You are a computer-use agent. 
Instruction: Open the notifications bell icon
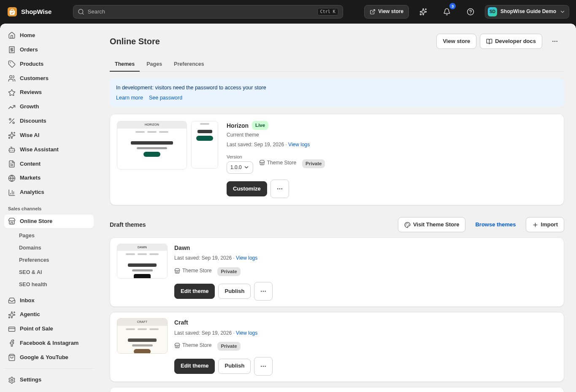[x=447, y=12]
